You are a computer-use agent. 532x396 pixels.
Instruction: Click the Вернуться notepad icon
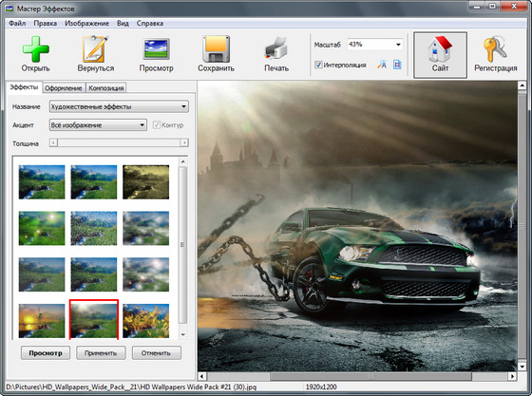(95, 48)
